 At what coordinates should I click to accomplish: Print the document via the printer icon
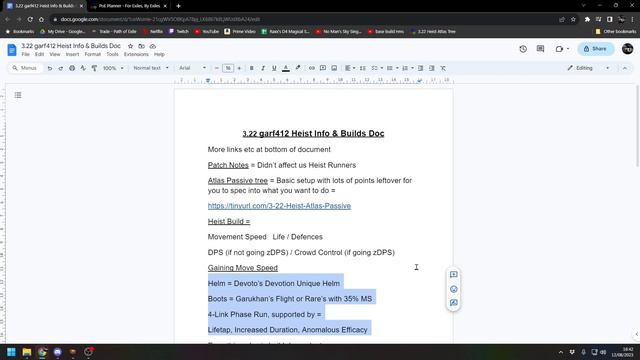click(x=72, y=68)
